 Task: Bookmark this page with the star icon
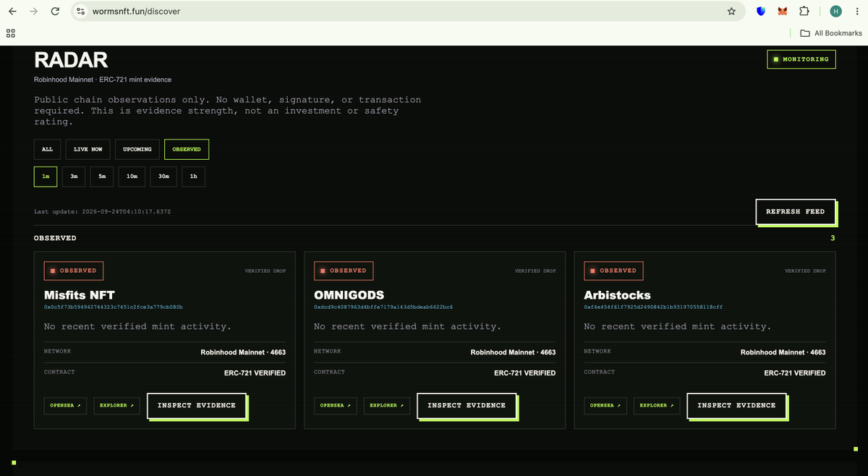[731, 12]
